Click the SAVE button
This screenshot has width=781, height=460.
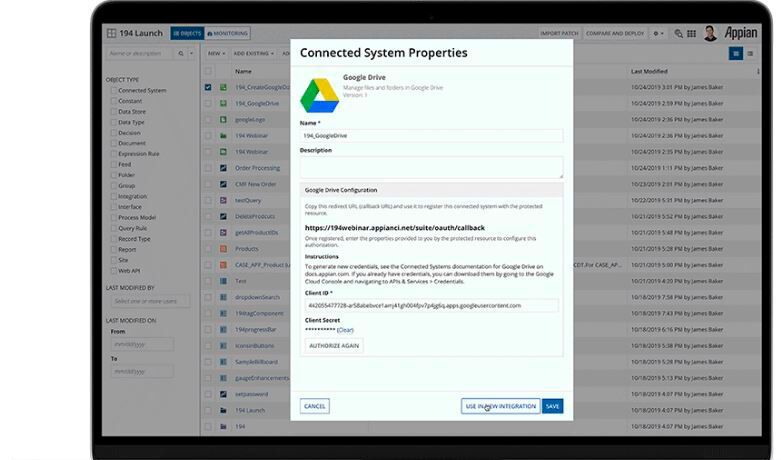[x=552, y=406]
